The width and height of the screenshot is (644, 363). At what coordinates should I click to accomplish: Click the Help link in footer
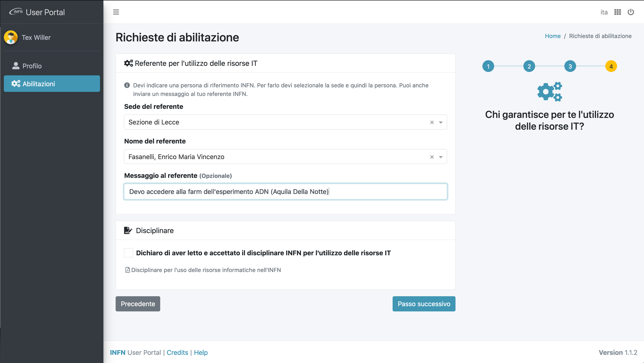pos(201,352)
